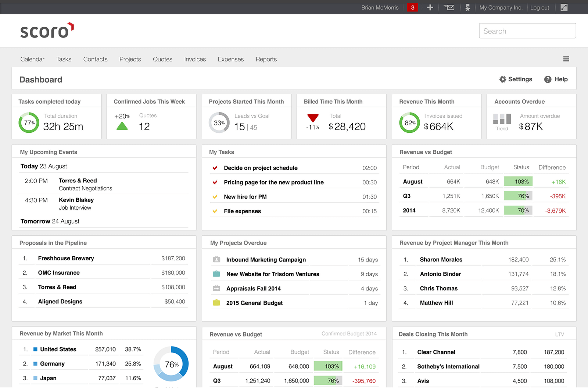Click the Settings gear icon
The height and width of the screenshot is (388, 588).
point(503,79)
